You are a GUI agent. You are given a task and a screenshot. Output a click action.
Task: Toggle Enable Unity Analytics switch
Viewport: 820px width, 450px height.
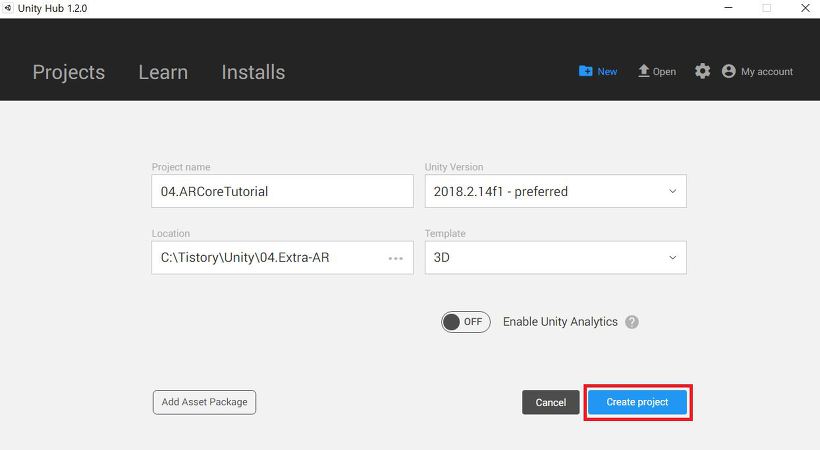tap(465, 322)
